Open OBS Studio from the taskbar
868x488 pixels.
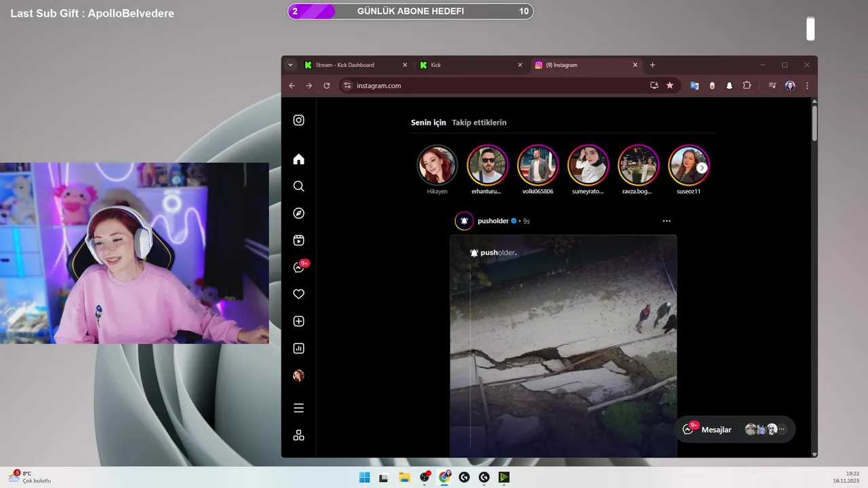pyautogui.click(x=425, y=477)
